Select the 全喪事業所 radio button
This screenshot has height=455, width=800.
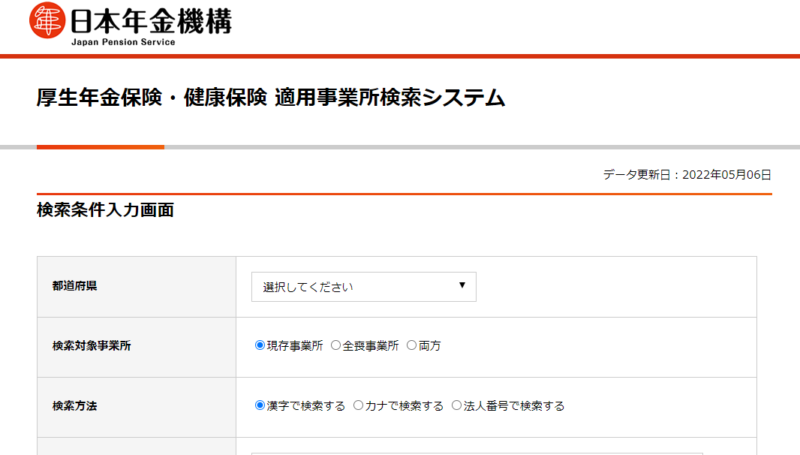[x=336, y=346]
